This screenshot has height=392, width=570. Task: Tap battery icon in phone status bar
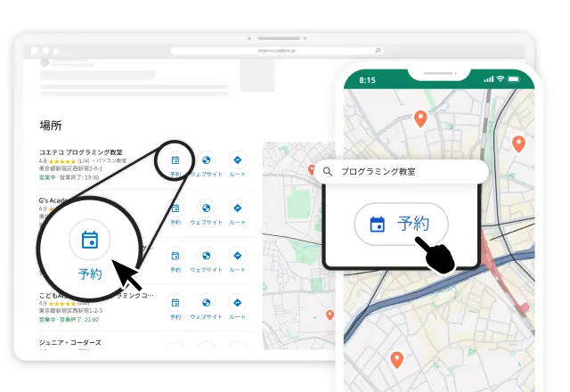click(514, 79)
